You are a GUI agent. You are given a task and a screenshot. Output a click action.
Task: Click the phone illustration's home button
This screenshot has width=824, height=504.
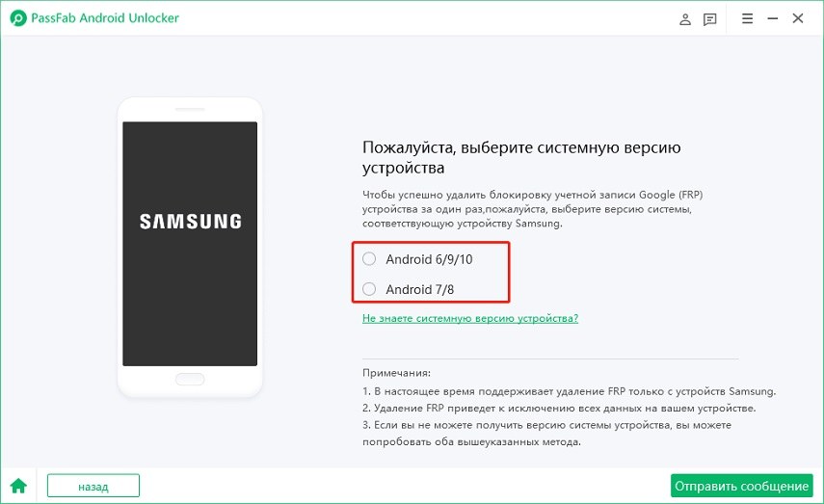point(190,379)
